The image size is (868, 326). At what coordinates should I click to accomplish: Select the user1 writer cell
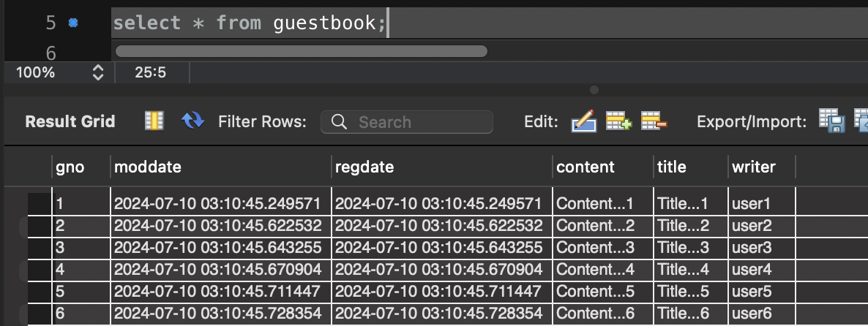(762, 203)
